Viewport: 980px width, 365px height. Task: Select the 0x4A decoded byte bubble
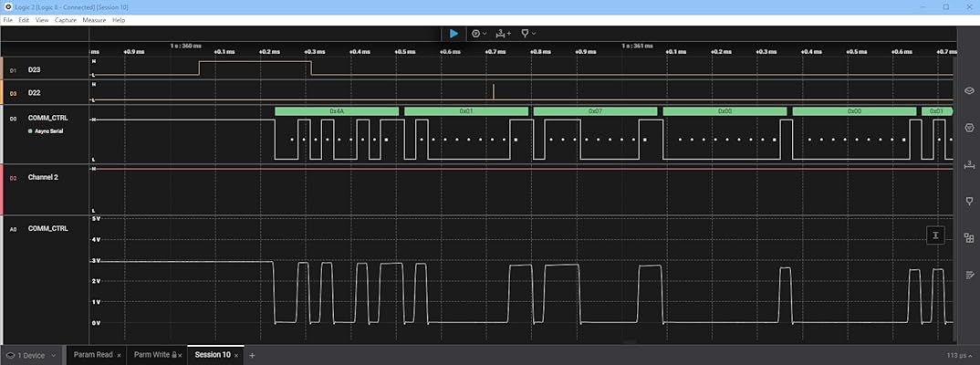(x=337, y=110)
